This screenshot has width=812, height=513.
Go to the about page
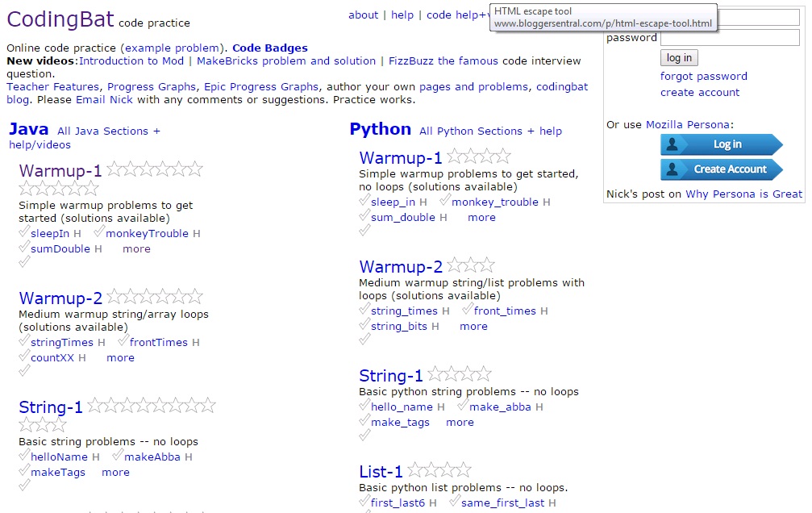363,15
